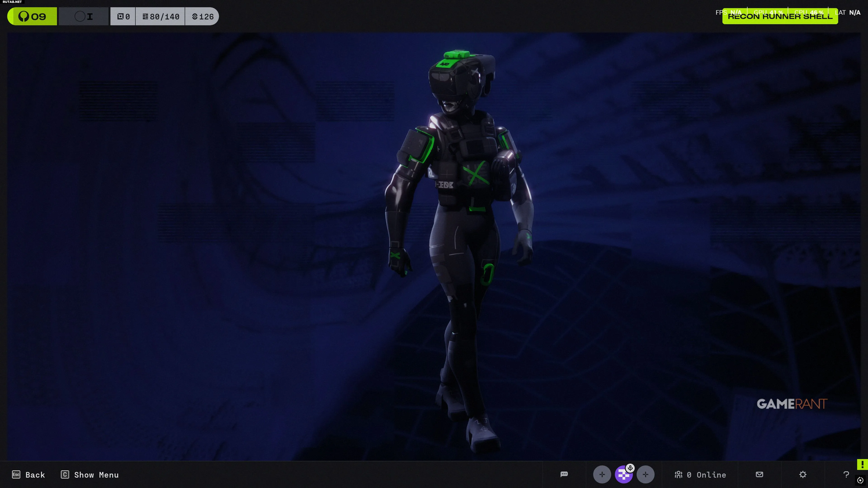Add squad member in right plus slot

coord(645,474)
